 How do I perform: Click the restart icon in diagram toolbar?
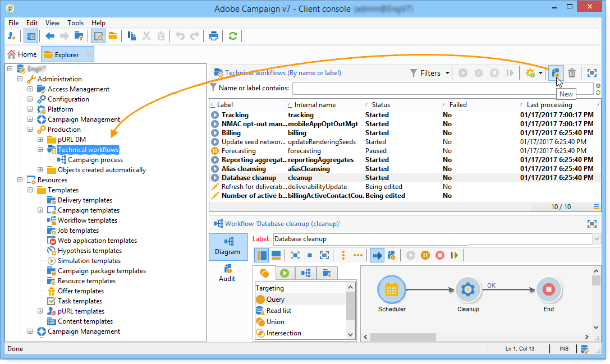tap(454, 255)
